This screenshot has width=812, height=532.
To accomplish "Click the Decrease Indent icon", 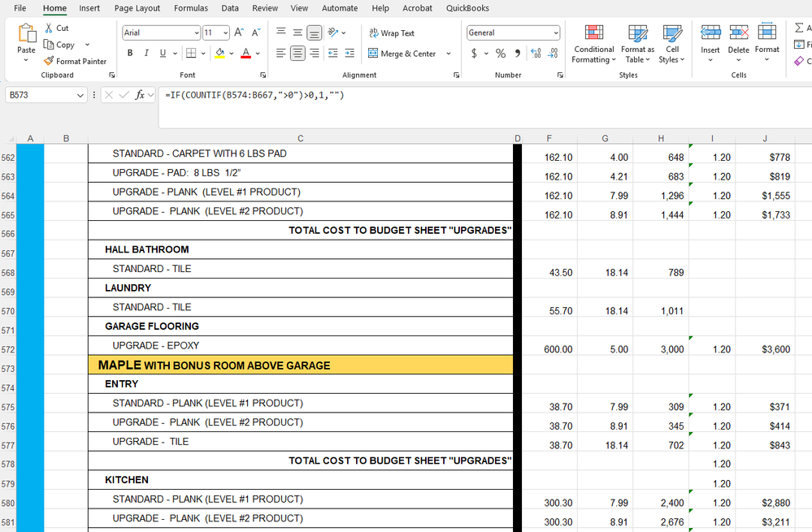I will [332, 53].
